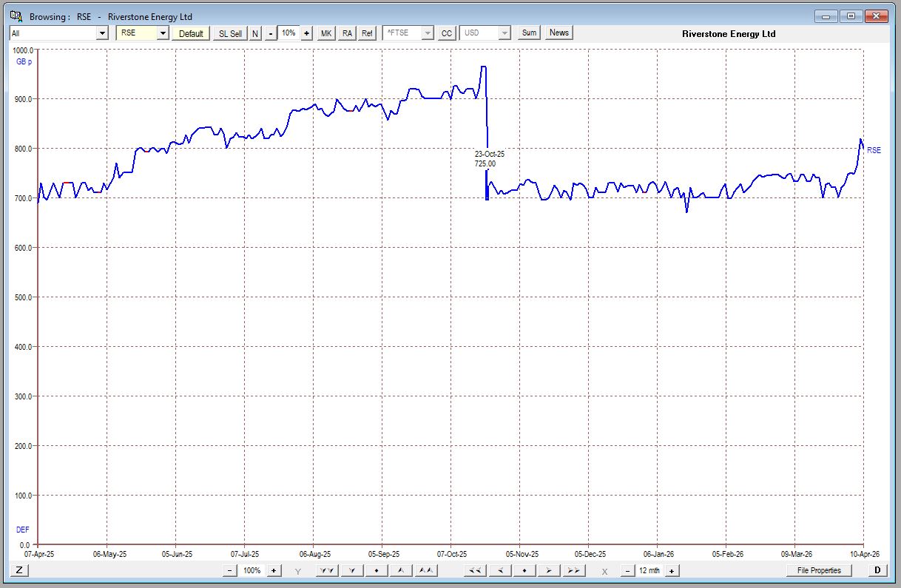Click the Riverstone Energy Ltd heading text
This screenshot has height=588, width=901.
(x=729, y=34)
